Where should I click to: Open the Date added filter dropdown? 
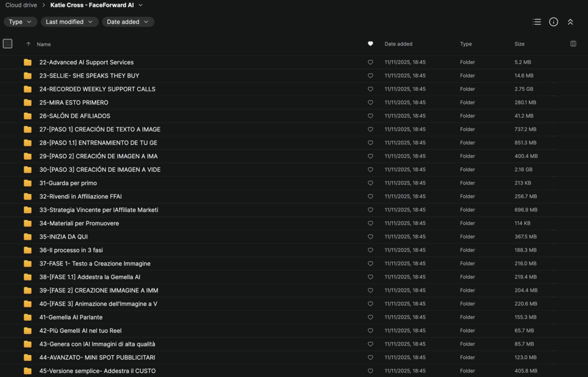click(x=128, y=22)
